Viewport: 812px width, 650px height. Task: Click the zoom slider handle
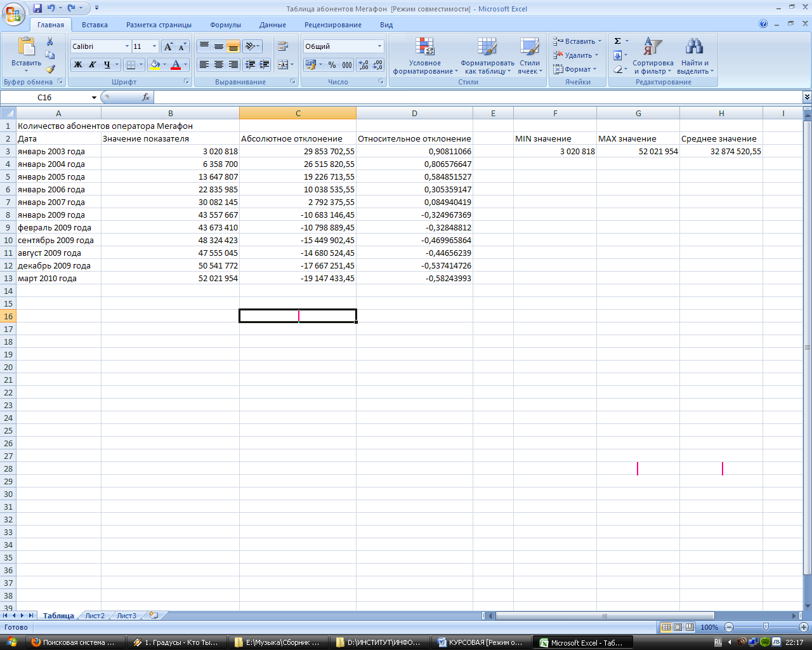[x=766, y=627]
